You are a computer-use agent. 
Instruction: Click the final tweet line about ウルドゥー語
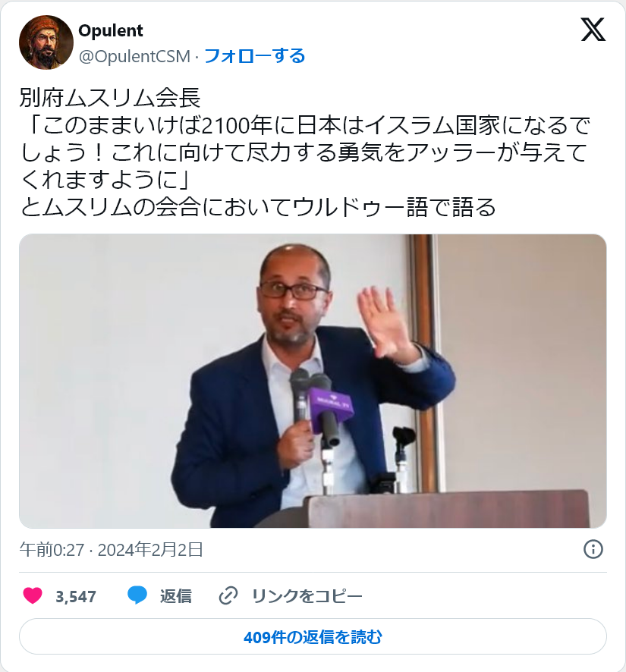tap(258, 207)
